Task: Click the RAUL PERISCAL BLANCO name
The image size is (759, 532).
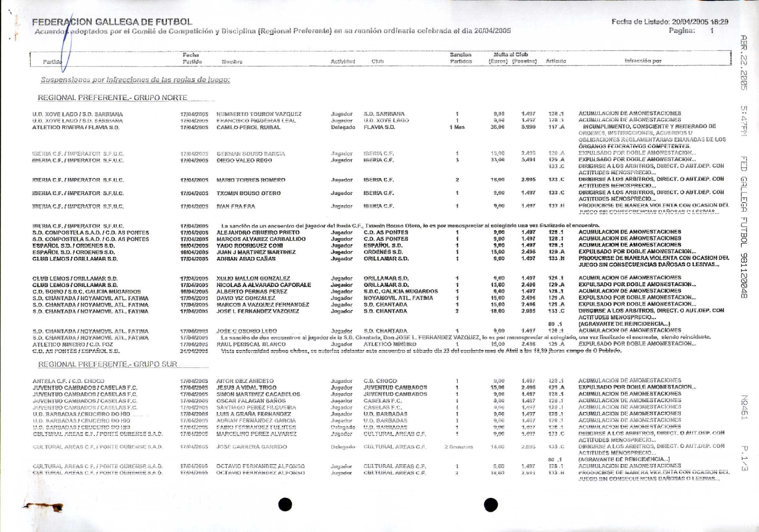Action: (251, 344)
